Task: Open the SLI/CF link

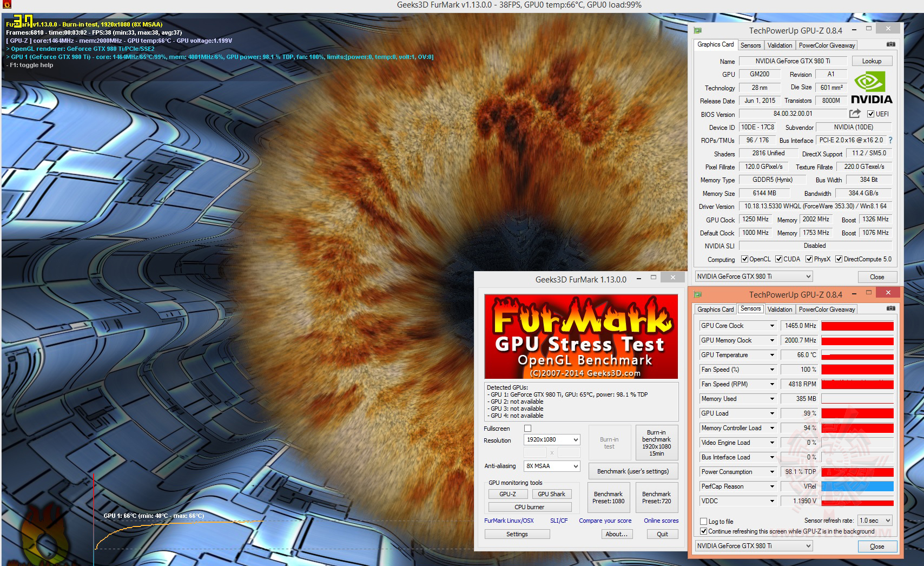Action: (x=559, y=521)
